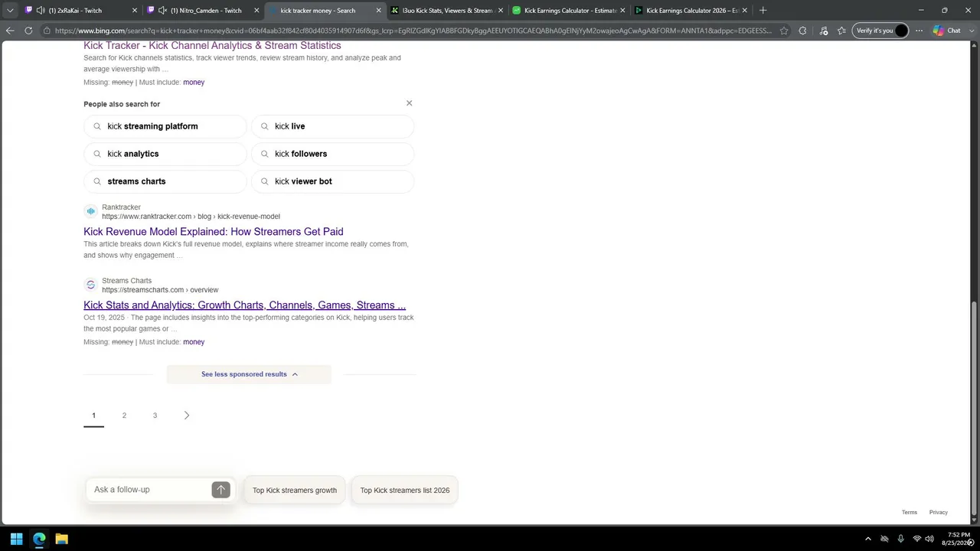This screenshot has height=551, width=980.
Task: Open the Kick Earnings Calculator 2026 tab
Action: pyautogui.click(x=691, y=11)
